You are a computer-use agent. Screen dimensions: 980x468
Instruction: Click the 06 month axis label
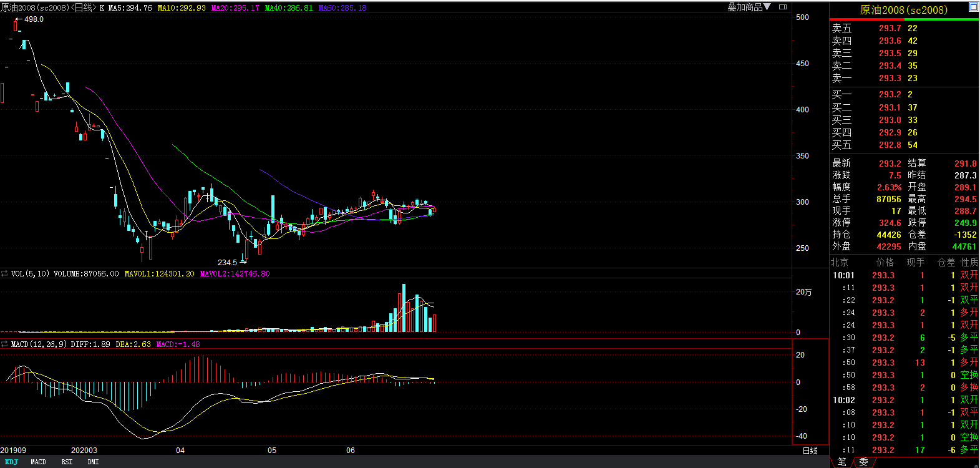click(351, 451)
